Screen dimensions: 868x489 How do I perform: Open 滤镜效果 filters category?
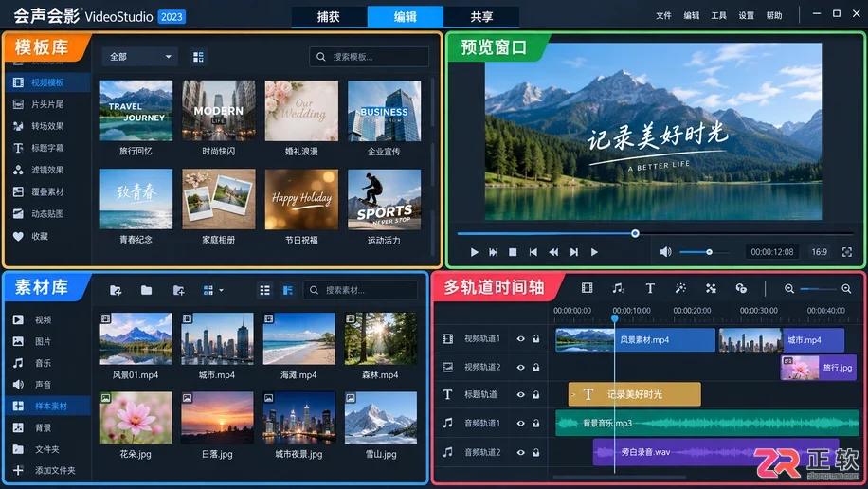(47, 170)
